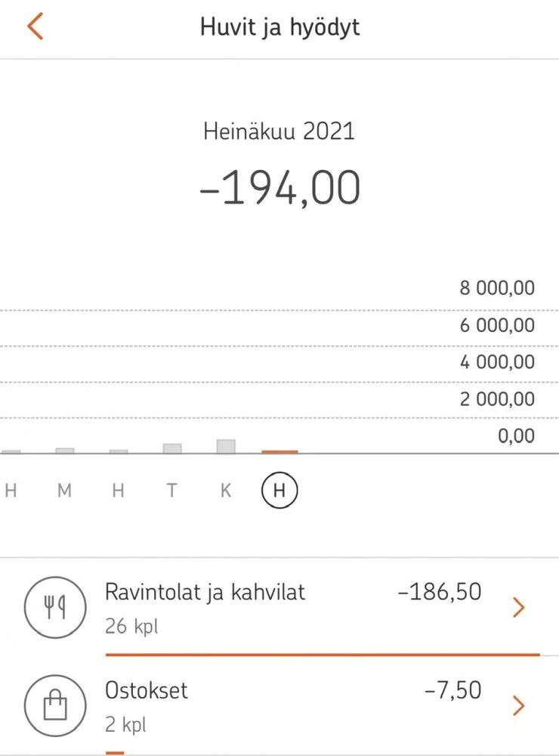
Task: Select the circled H month marker
Action: [x=279, y=491]
